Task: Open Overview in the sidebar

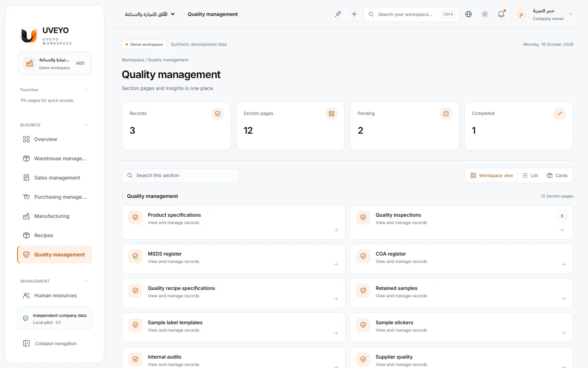Action: (55, 139)
